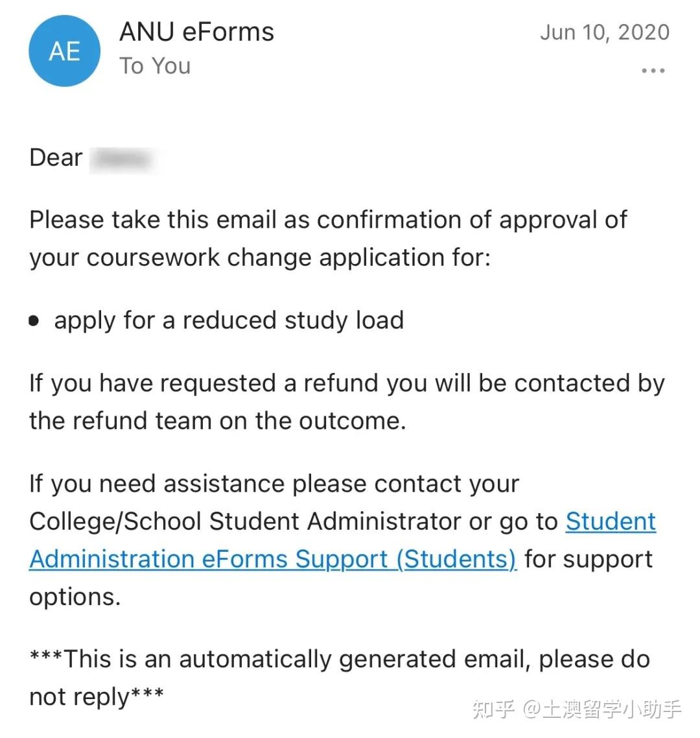The image size is (700, 738).
Task: Click the @土澳留学小助手 watermark handle
Action: (602, 708)
